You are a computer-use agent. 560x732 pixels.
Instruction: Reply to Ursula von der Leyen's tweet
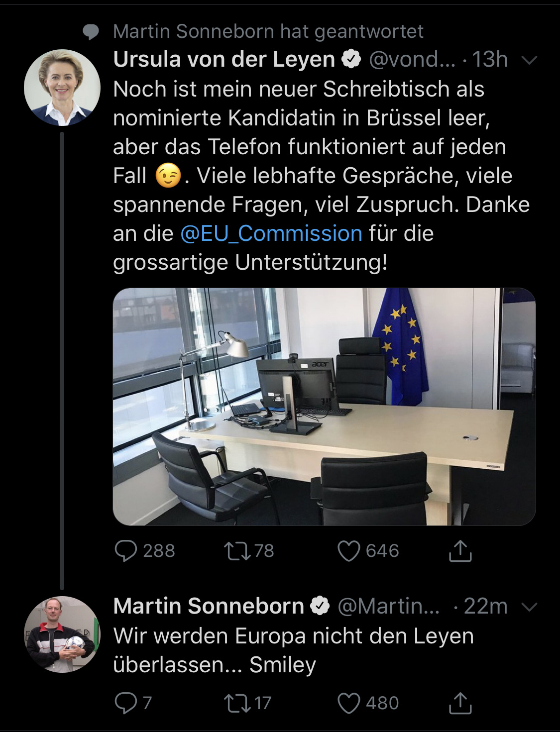[x=125, y=551]
